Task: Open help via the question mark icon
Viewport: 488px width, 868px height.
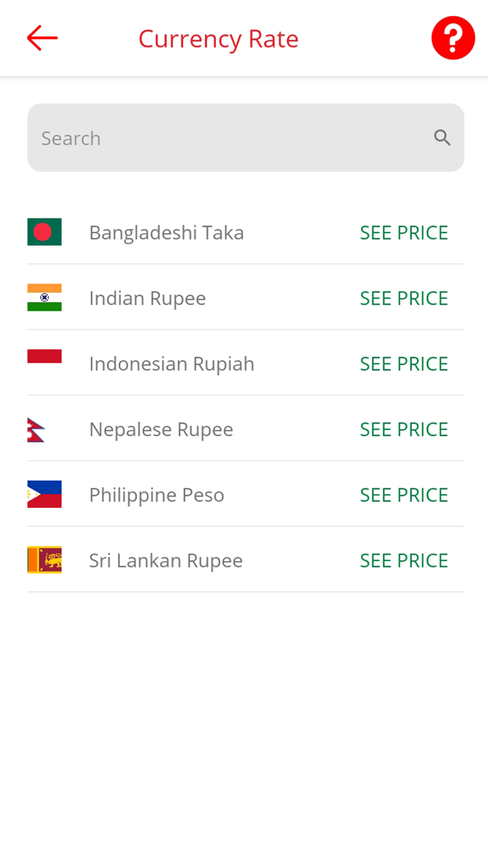Action: pos(452,38)
